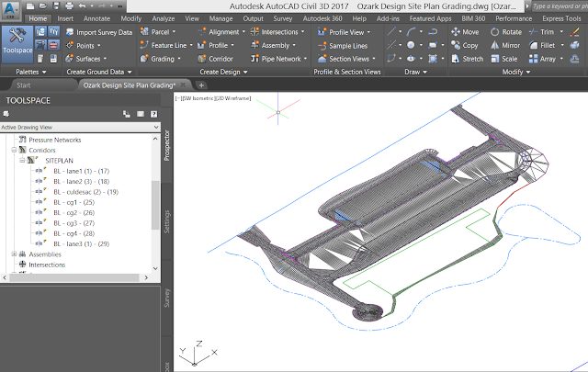Image resolution: width=588 pixels, height=372 pixels.
Task: Click the Toolspace button in the ribbon
Action: (18, 40)
